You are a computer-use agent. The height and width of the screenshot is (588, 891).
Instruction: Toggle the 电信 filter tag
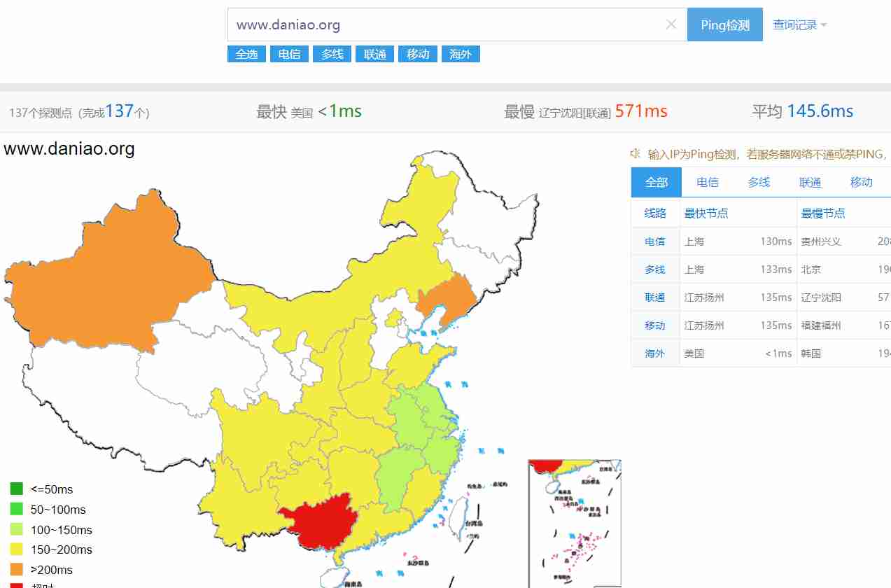tap(289, 54)
